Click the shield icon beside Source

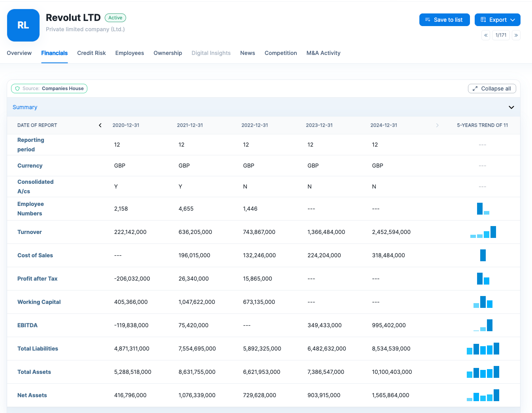tap(17, 89)
